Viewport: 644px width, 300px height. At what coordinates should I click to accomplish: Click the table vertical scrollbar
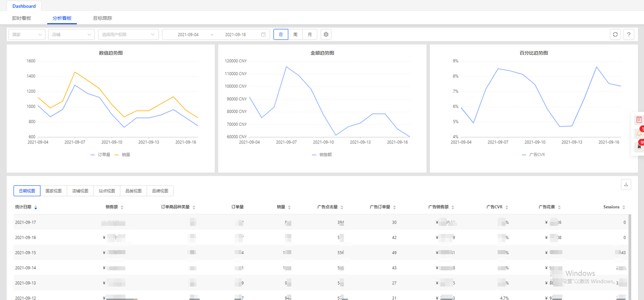[630, 257]
